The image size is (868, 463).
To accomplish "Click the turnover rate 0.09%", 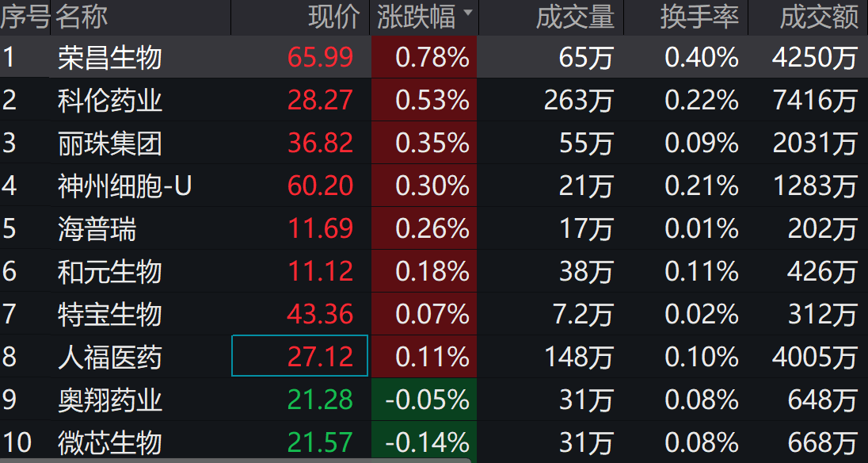I will pyautogui.click(x=702, y=143).
